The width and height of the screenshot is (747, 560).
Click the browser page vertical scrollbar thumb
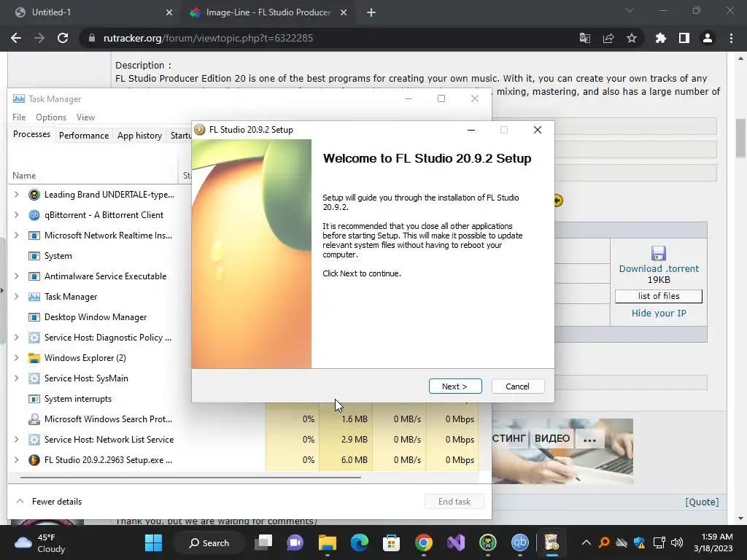click(740, 138)
